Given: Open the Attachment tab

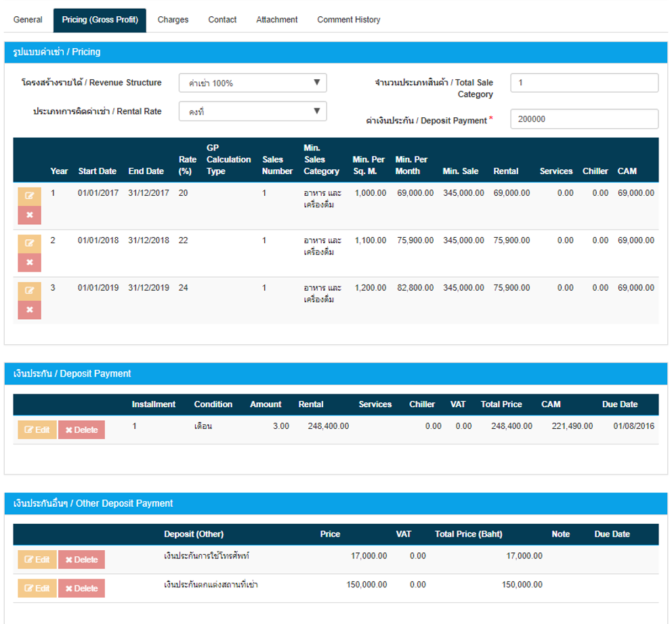Looking at the screenshot, I should pyautogui.click(x=277, y=20).
